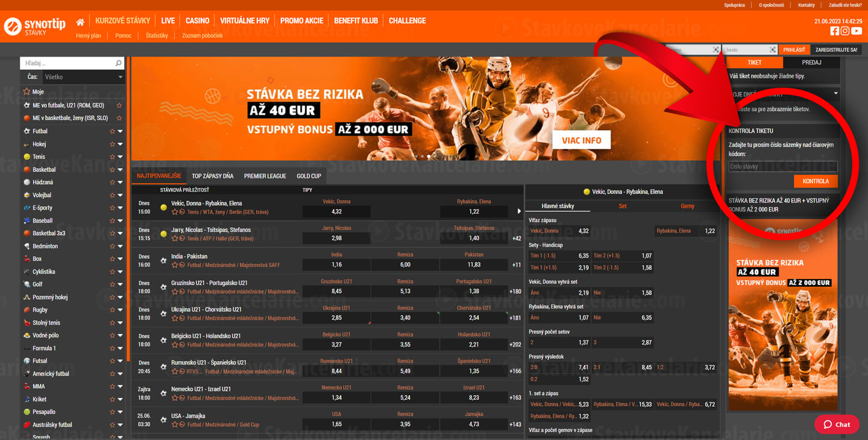Favorite the Basketbal sport with its star
This screenshot has height=440, width=868.
pos(112,169)
